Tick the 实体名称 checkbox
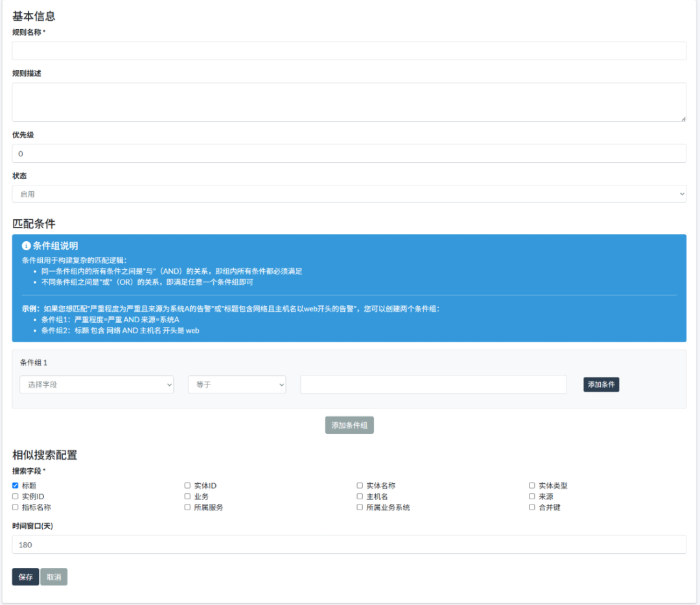The image size is (700, 605). coord(360,486)
